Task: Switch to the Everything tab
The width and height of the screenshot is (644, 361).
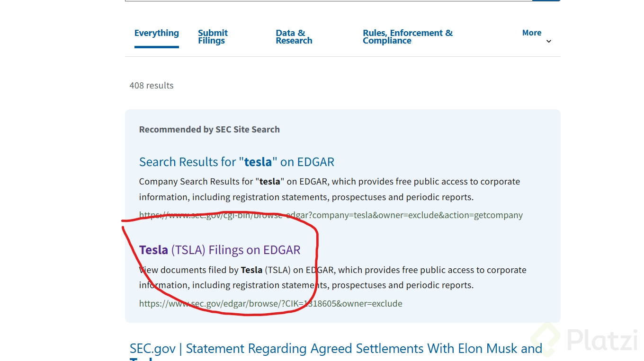Action: coord(156,33)
